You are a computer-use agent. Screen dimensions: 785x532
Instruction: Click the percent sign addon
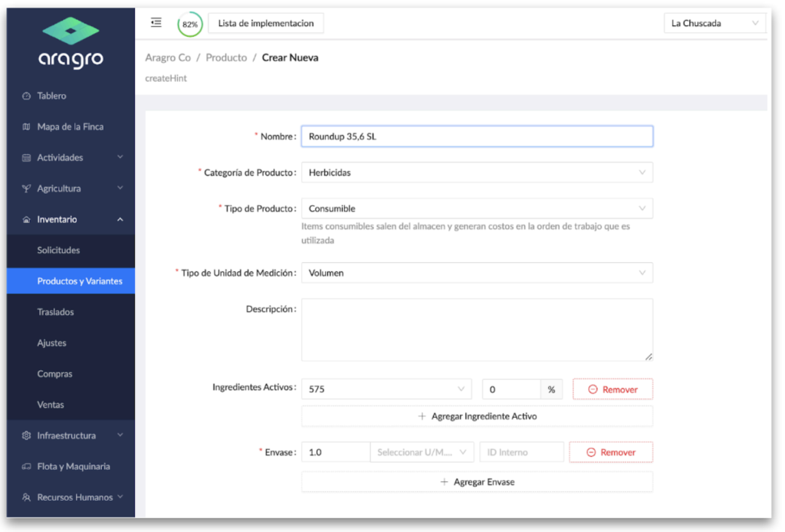click(x=551, y=389)
